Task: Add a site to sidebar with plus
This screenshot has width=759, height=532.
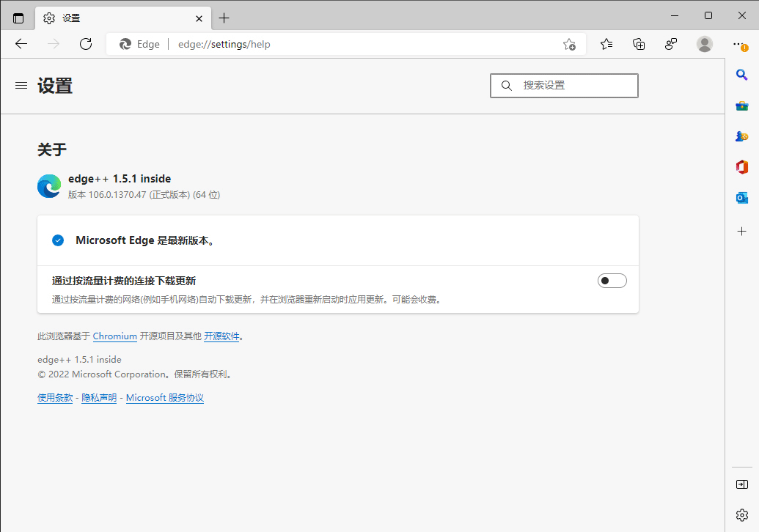Action: coord(741,231)
